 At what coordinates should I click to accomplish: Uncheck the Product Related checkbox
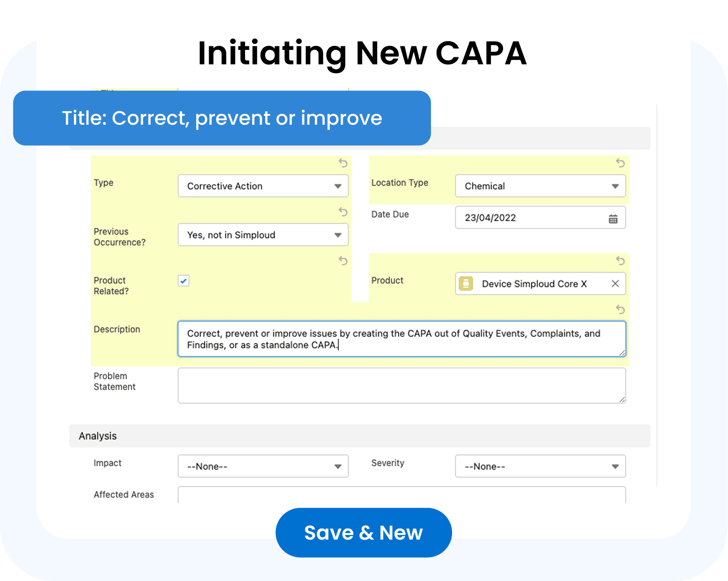point(184,281)
